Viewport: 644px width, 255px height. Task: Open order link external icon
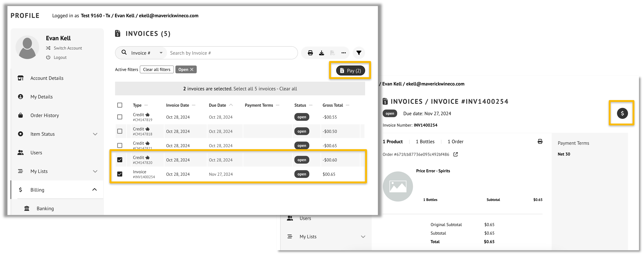[x=456, y=154]
